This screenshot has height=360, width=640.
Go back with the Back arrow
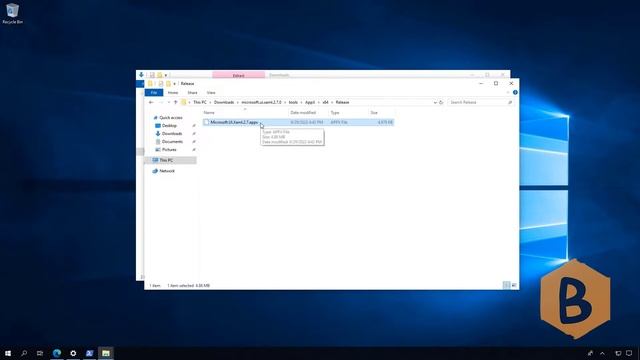[151, 102]
